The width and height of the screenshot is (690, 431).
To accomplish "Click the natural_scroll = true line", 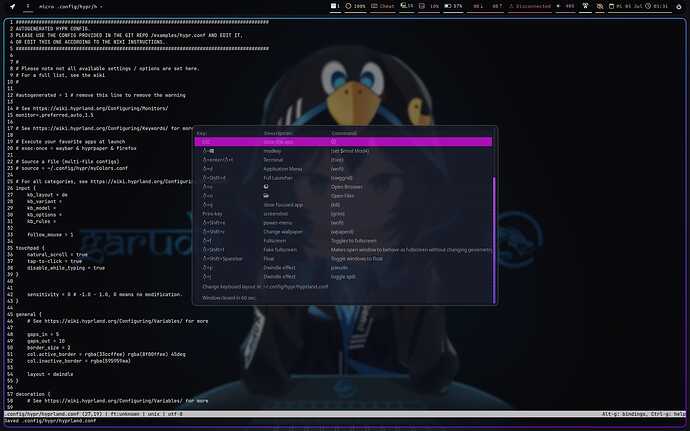I will point(57,254).
